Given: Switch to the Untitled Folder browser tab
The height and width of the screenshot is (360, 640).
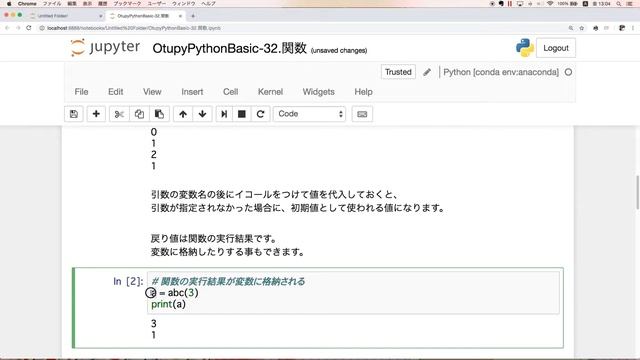Looking at the screenshot, I should (x=65, y=16).
